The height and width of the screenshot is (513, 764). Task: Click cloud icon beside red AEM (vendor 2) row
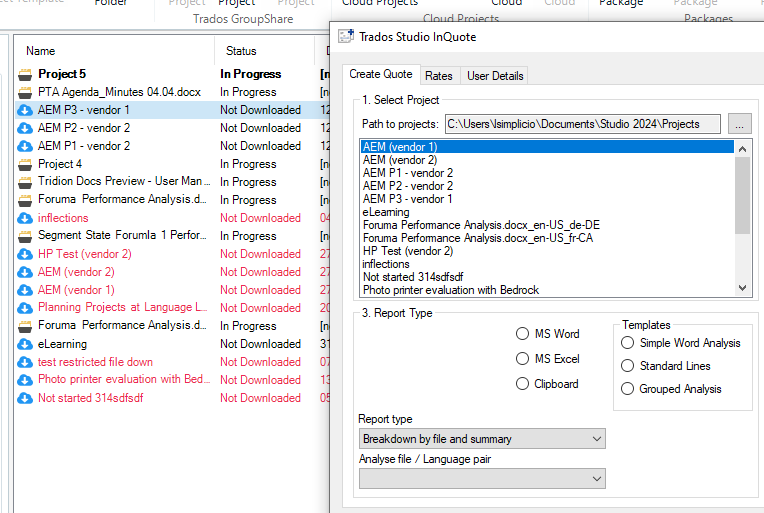click(25, 273)
